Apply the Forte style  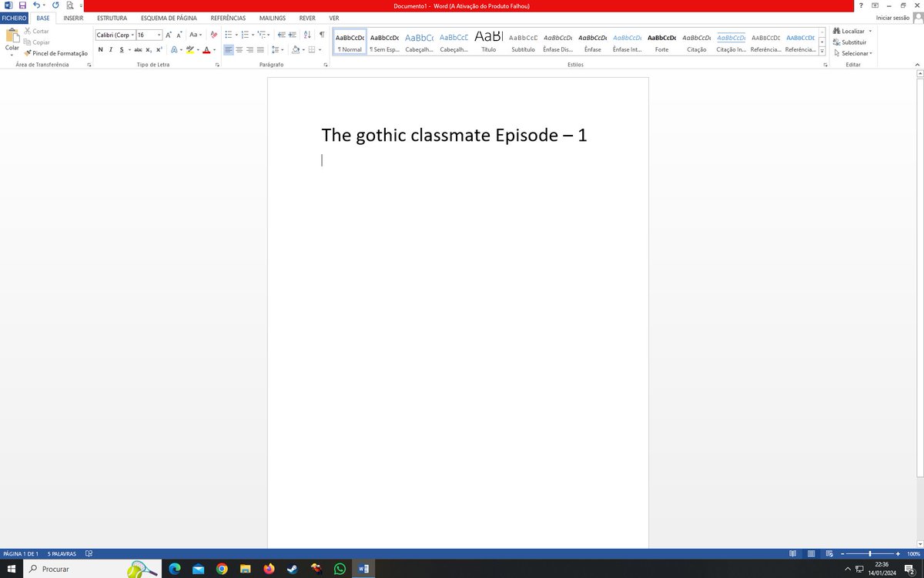[661, 42]
